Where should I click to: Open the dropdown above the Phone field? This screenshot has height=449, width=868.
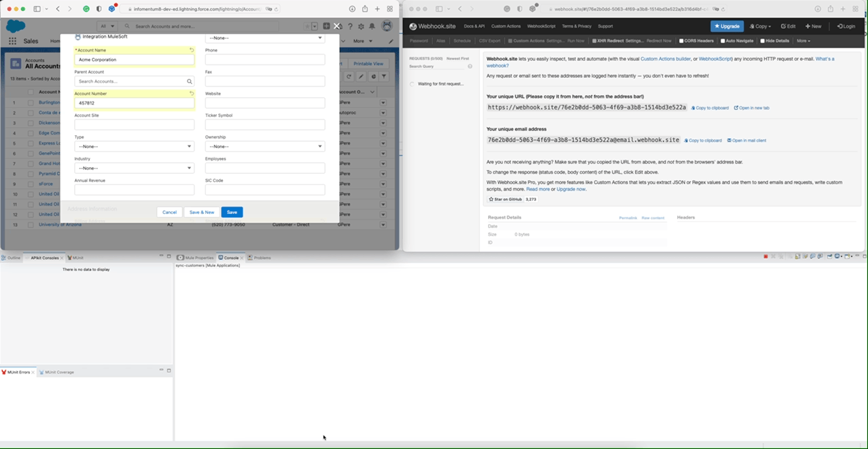click(265, 38)
